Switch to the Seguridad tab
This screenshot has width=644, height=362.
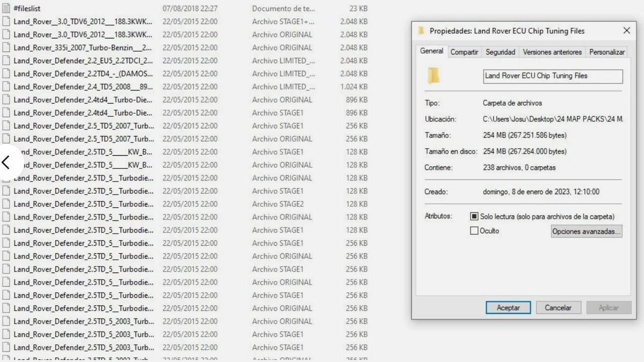click(500, 51)
